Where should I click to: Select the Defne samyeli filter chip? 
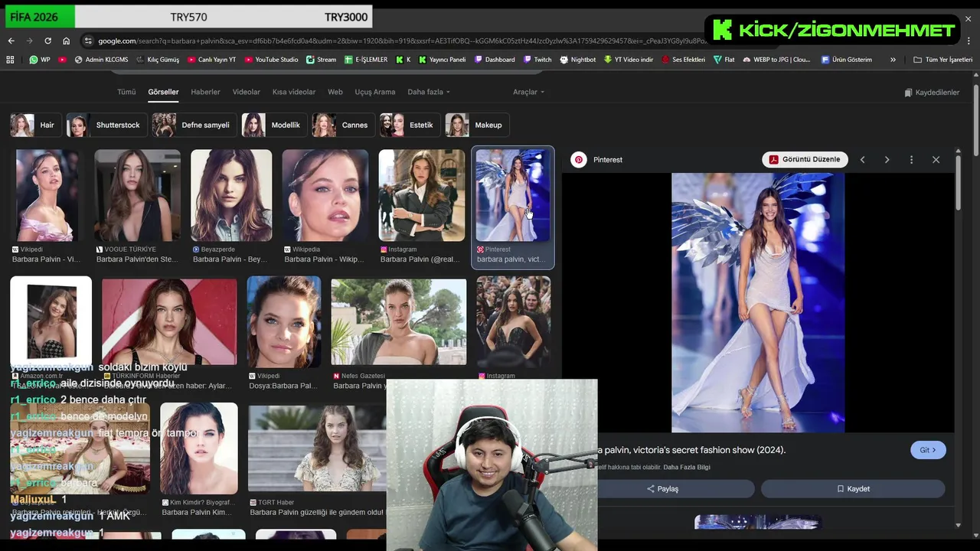point(194,125)
